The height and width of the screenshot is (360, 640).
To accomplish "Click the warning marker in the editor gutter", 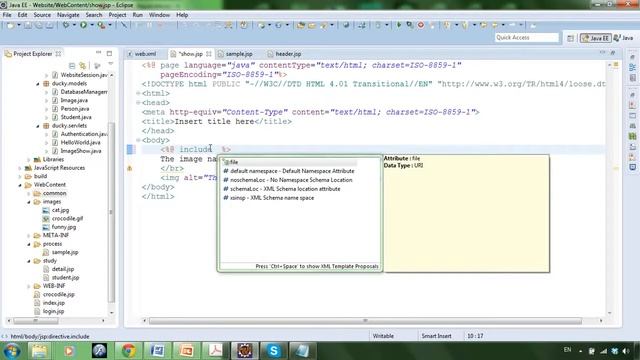I will 130,168.
